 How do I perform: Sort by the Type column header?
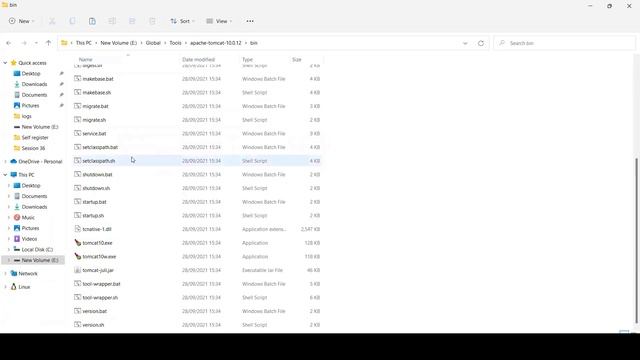[247, 60]
